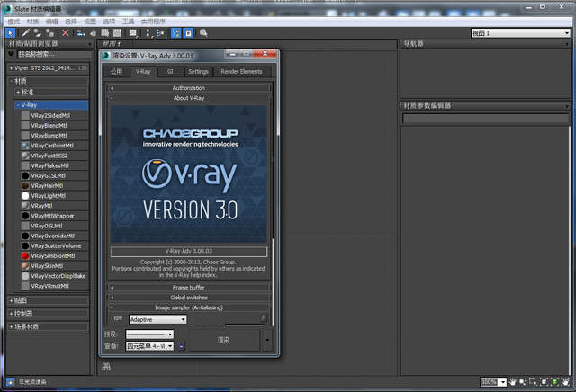Click the binoculars icon below the browser
The height and width of the screenshot is (392, 576).
tap(106, 366)
